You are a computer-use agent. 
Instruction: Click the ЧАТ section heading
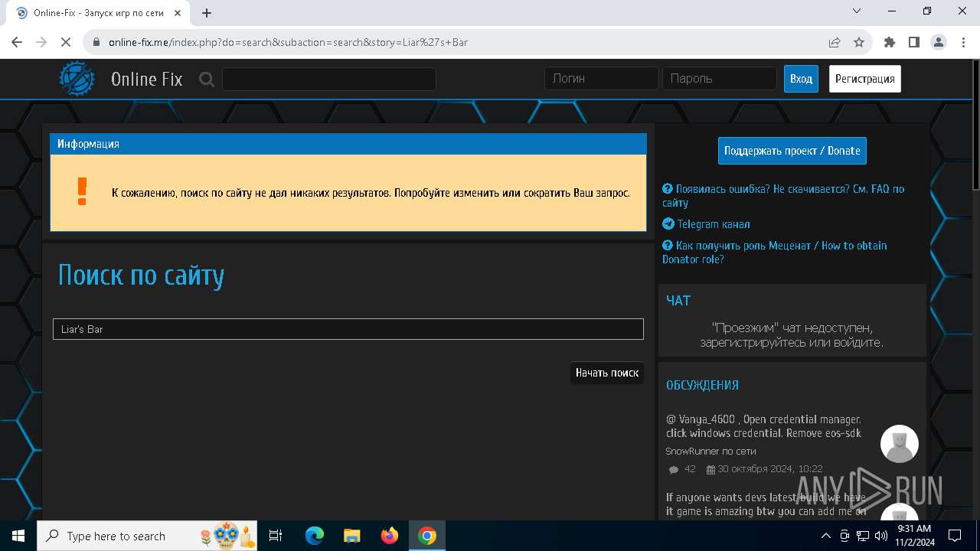(678, 301)
